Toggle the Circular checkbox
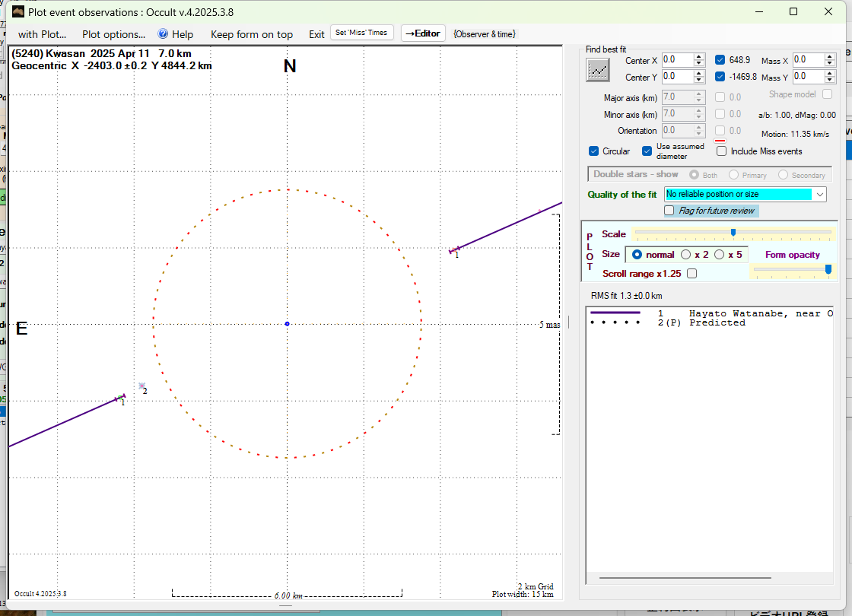The width and height of the screenshot is (852, 616). click(594, 151)
